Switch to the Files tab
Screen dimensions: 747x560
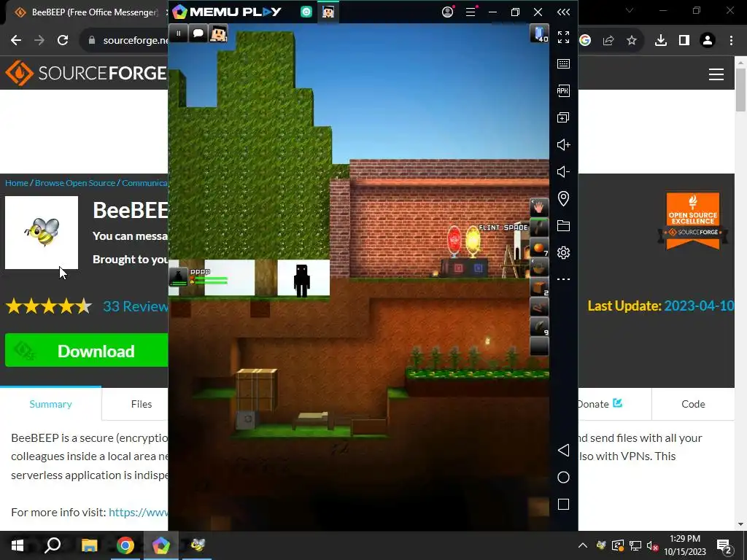(x=142, y=404)
